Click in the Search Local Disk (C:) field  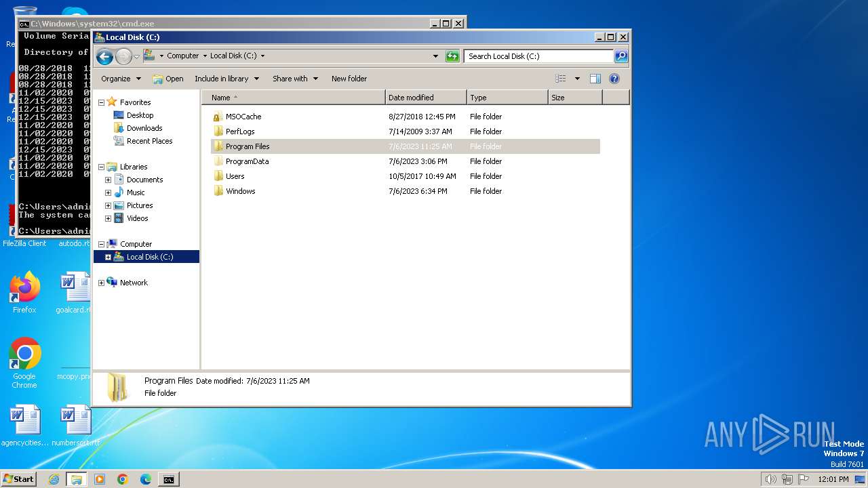539,56
